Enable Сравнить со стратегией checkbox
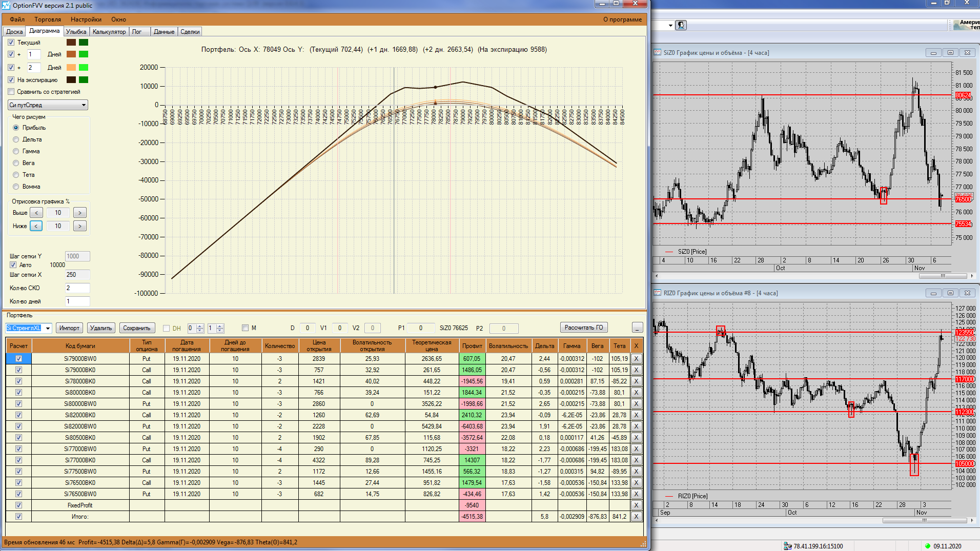This screenshot has height=551, width=980. coord(11,92)
